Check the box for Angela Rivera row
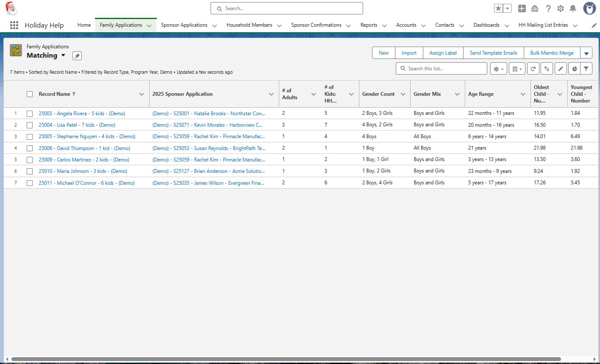Image resolution: width=600 pixels, height=364 pixels. [30, 114]
